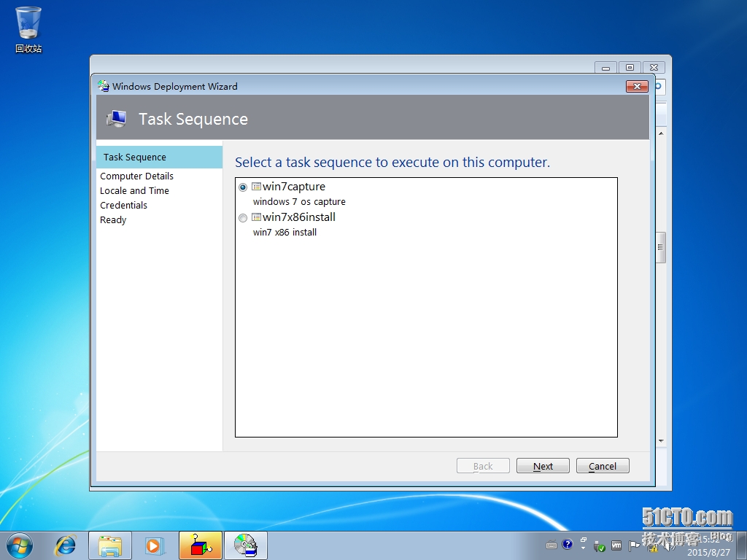Close the background window

654,68
